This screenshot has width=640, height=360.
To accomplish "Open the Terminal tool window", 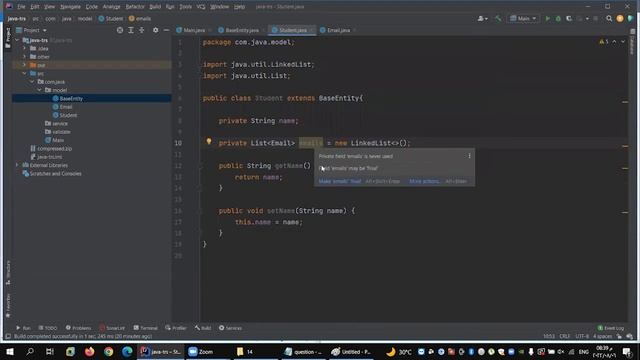I will point(145,328).
